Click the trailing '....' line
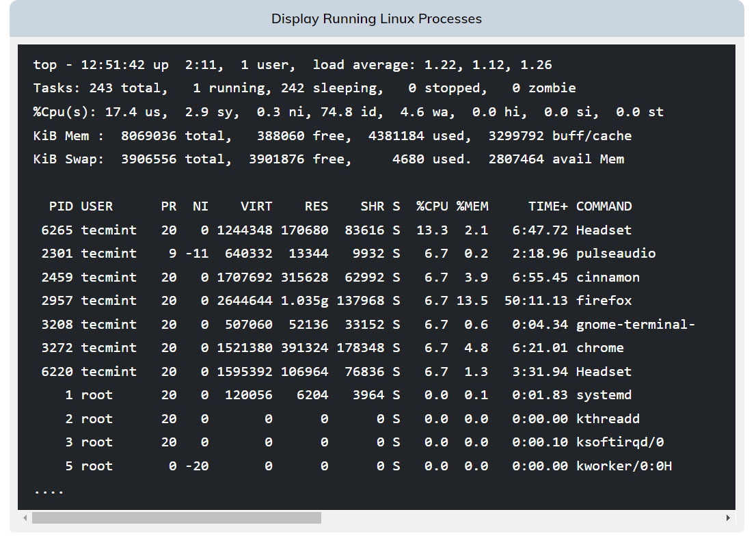 [49, 492]
